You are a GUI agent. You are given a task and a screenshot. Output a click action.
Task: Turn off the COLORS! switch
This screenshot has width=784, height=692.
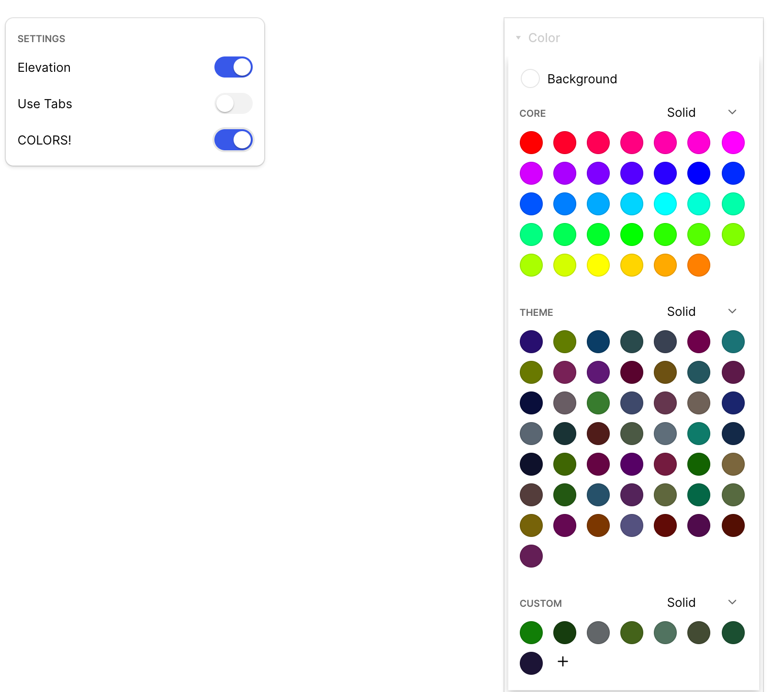click(233, 140)
